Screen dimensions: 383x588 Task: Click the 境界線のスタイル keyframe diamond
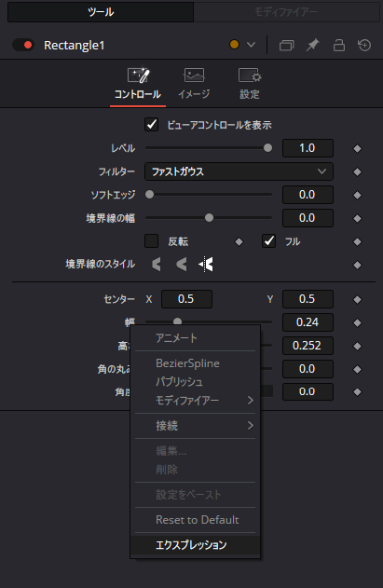(x=357, y=266)
